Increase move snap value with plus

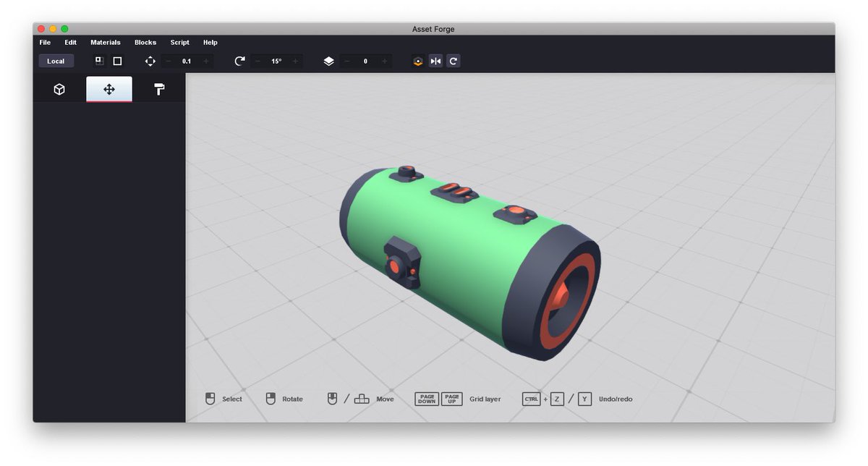click(x=206, y=62)
